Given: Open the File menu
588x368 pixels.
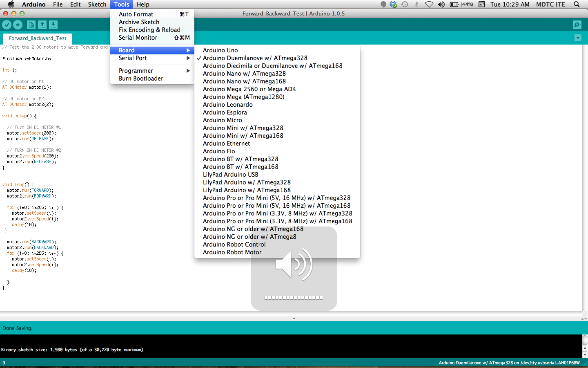Looking at the screenshot, I should [58, 4].
